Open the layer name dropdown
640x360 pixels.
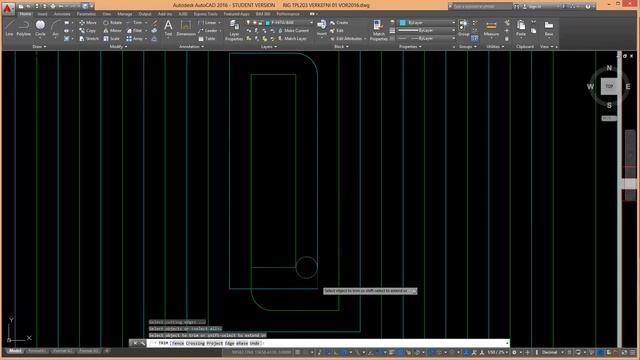tap(289, 22)
